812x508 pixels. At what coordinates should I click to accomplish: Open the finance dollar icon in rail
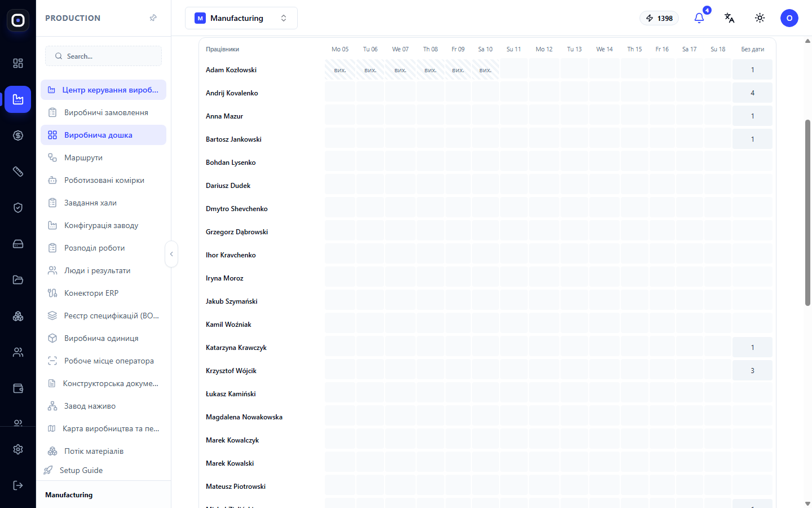18,135
